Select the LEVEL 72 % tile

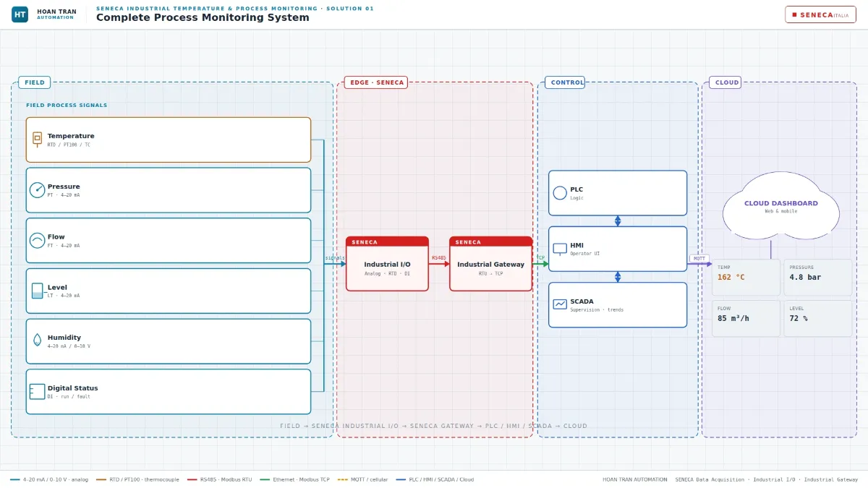(x=818, y=319)
